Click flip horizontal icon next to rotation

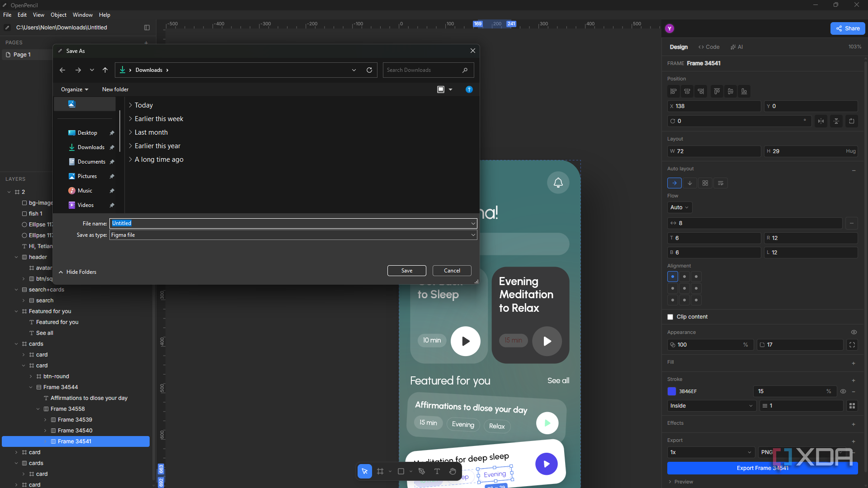821,121
